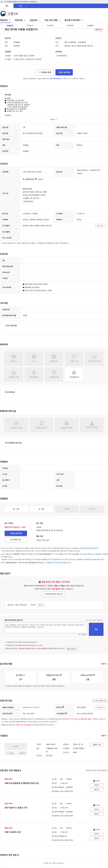Select the 전형방법 section tab
This screenshot has width=108, height=868.
[x=90, y=26]
